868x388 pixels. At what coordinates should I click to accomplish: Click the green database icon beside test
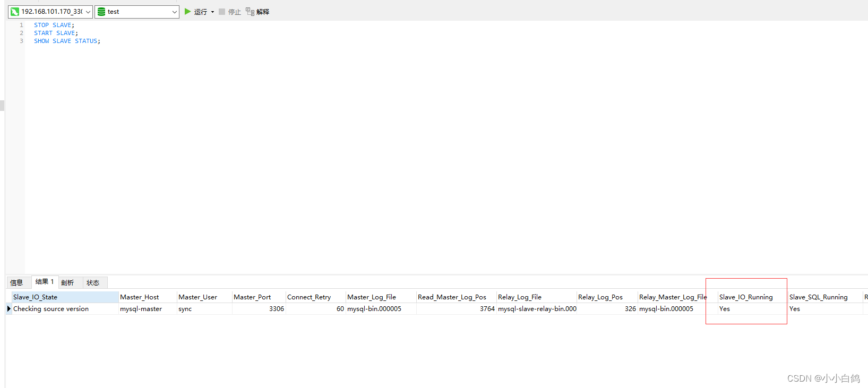101,12
